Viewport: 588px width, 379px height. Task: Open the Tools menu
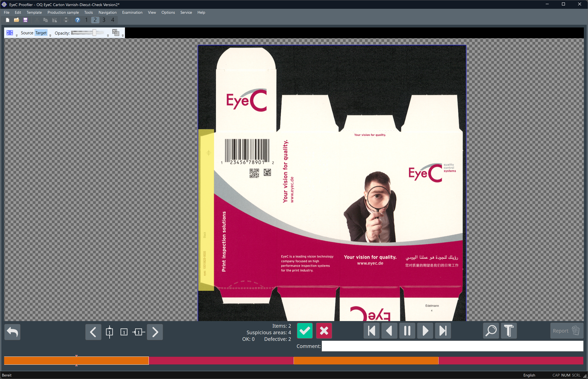point(88,12)
